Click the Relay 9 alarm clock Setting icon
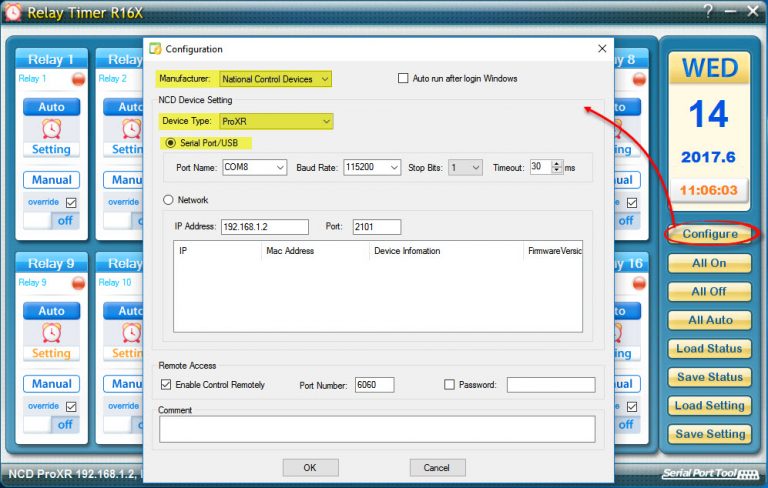This screenshot has height=488, width=768. click(x=51, y=332)
